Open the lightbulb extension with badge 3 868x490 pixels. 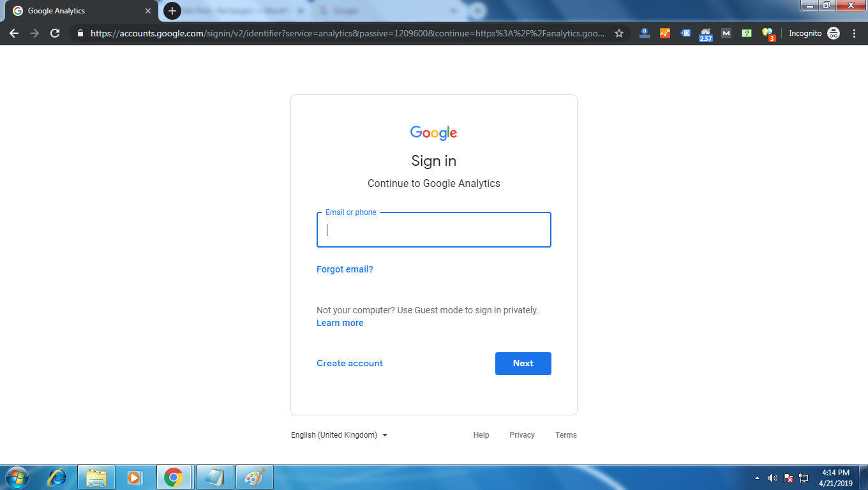pos(767,34)
